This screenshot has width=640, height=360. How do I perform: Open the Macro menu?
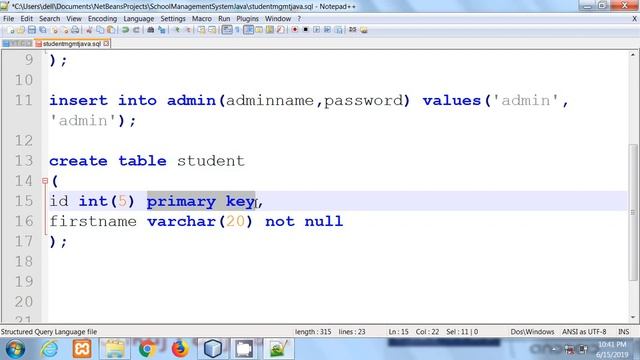(x=202, y=19)
